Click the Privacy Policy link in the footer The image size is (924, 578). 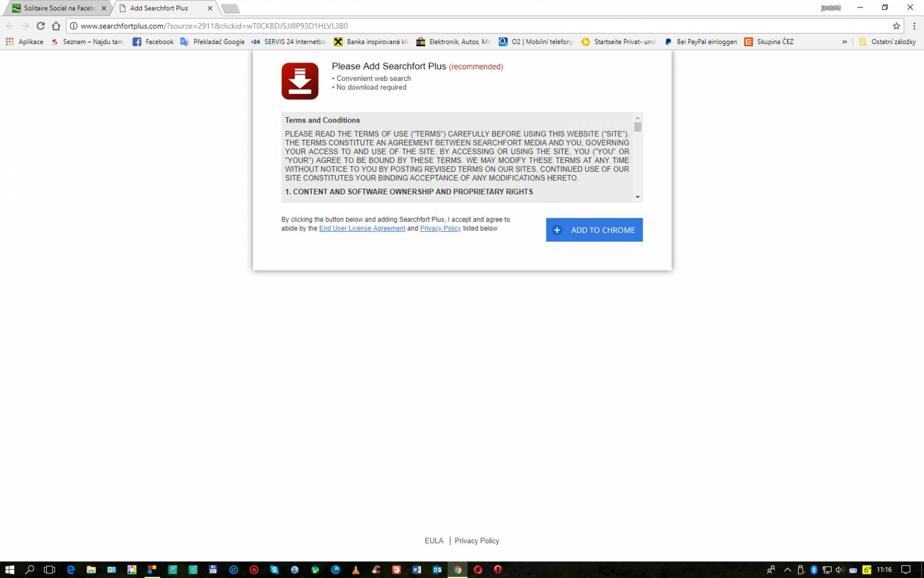(x=476, y=540)
